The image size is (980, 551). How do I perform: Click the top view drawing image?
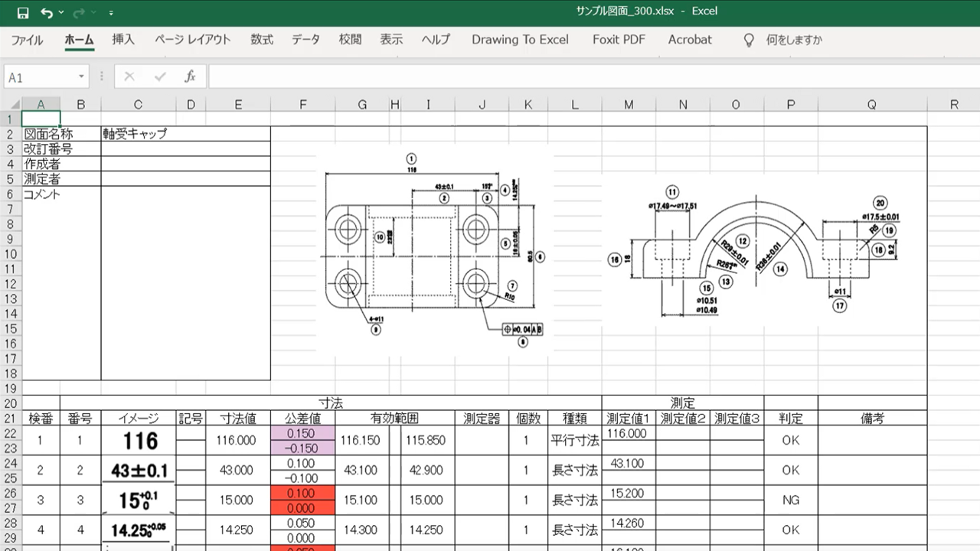[435, 250]
